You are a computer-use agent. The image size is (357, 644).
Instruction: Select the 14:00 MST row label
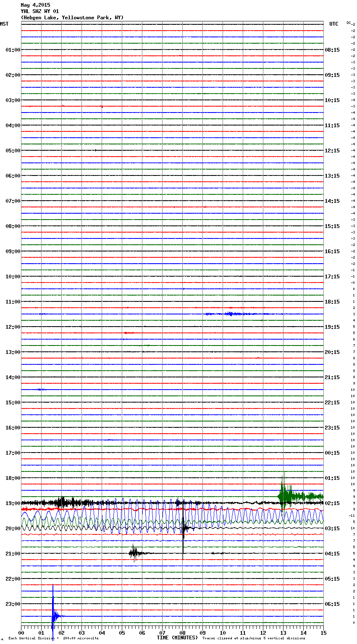(13, 377)
